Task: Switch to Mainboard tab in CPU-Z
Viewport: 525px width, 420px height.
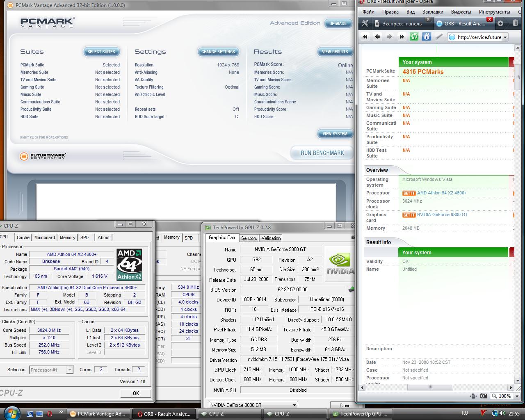Action: (44, 237)
